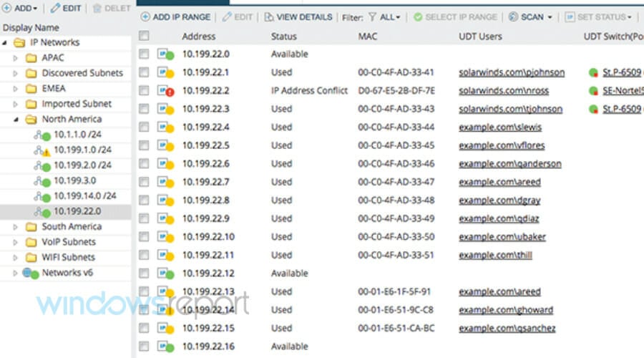Collapse the North America folder
The width and height of the screenshot is (644, 358).
pos(16,120)
